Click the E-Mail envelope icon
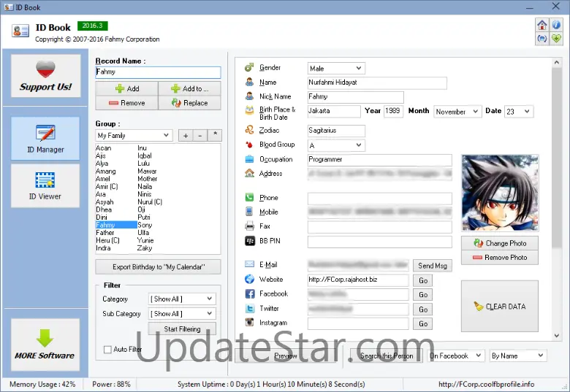The image size is (570, 392). coord(249,264)
